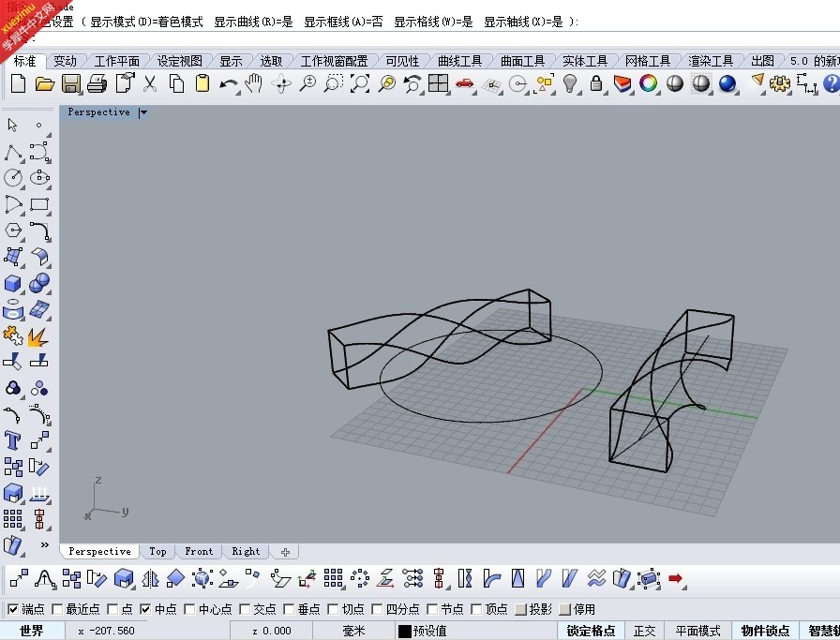Switch to the 曲线工具 toolbar tab
The image size is (840, 640).
(459, 61)
